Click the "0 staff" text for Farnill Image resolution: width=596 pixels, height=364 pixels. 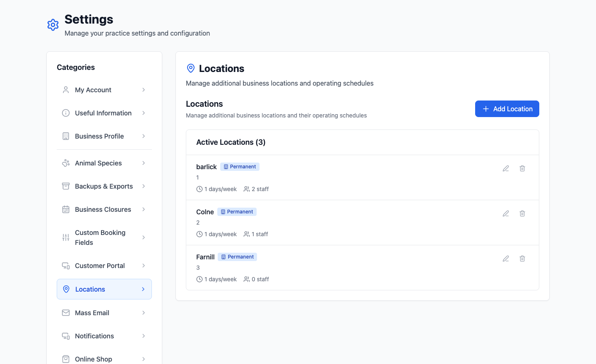260,279
